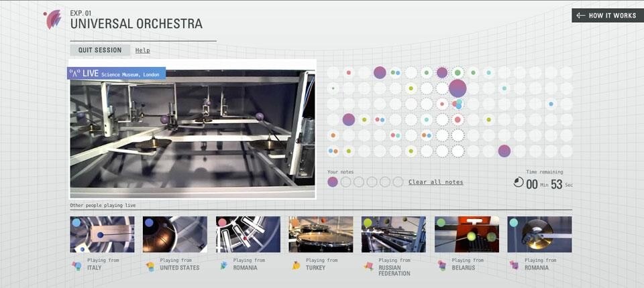
Task: Open the Help link
Action: click(142, 50)
